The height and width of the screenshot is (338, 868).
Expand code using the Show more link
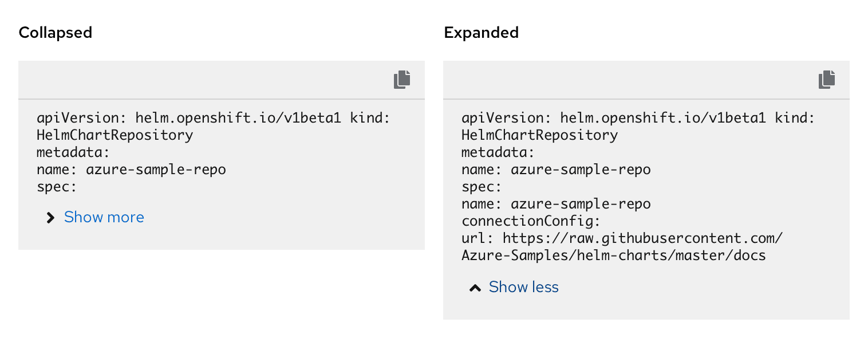(x=104, y=217)
